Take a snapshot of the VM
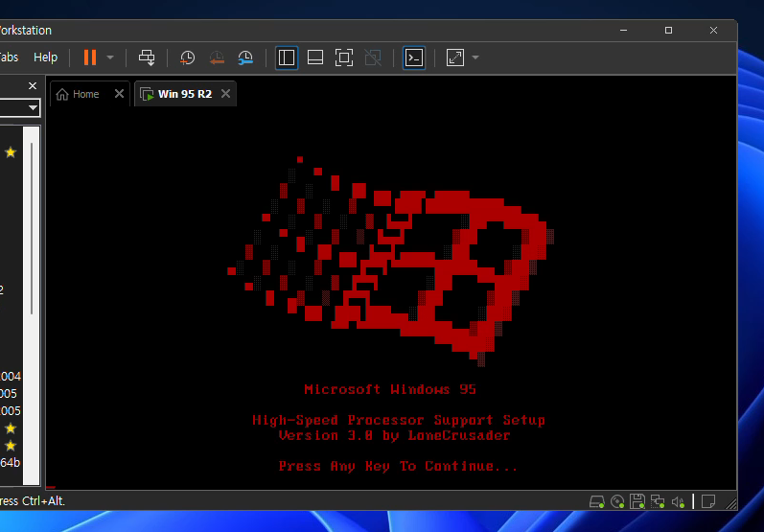The height and width of the screenshot is (532, 764). click(x=187, y=58)
